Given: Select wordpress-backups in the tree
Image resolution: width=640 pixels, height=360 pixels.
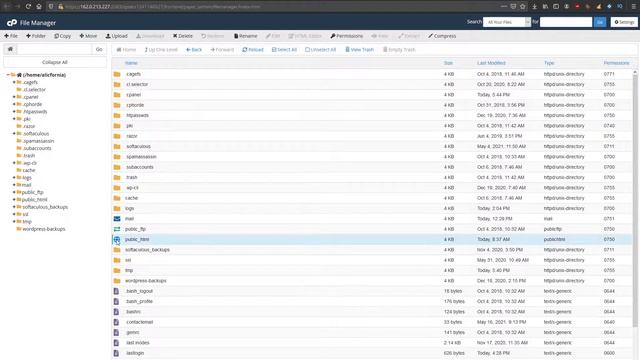Looking at the screenshot, I should pyautogui.click(x=44, y=229).
